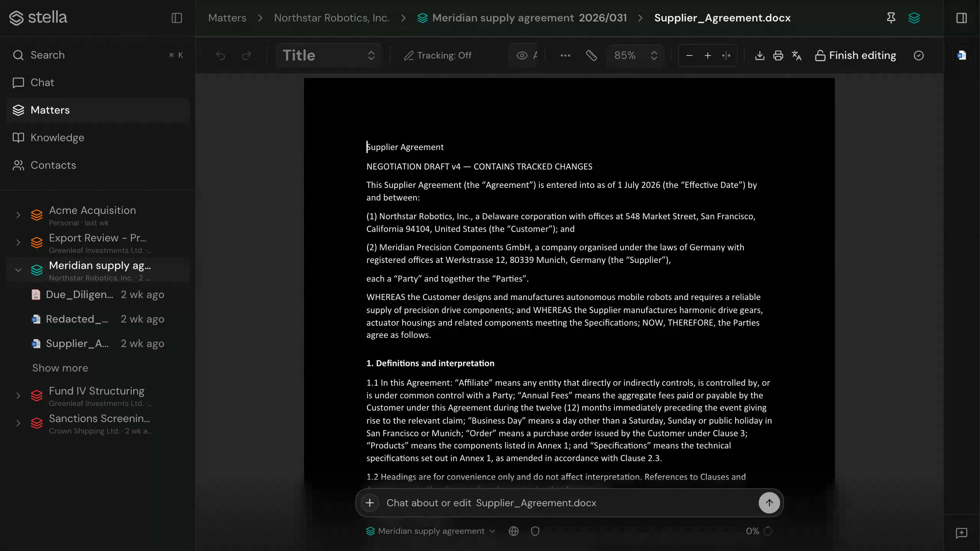
Task: Toggle the ruler
Action: [x=591, y=56]
